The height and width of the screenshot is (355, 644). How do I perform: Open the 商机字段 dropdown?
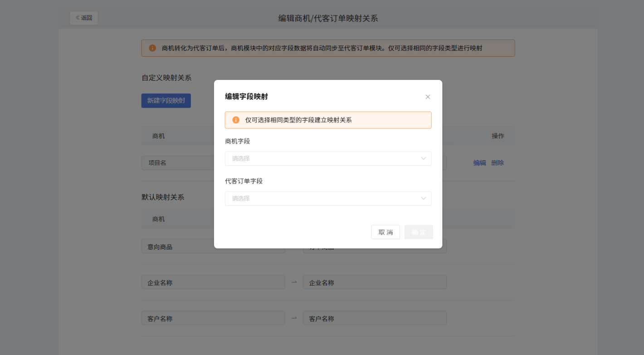328,158
